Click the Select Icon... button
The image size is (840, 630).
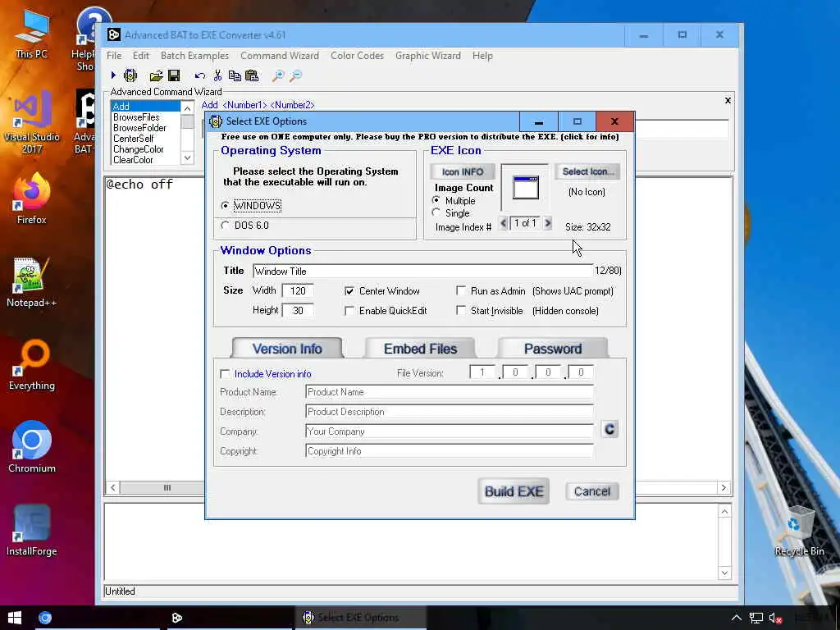pyautogui.click(x=587, y=171)
